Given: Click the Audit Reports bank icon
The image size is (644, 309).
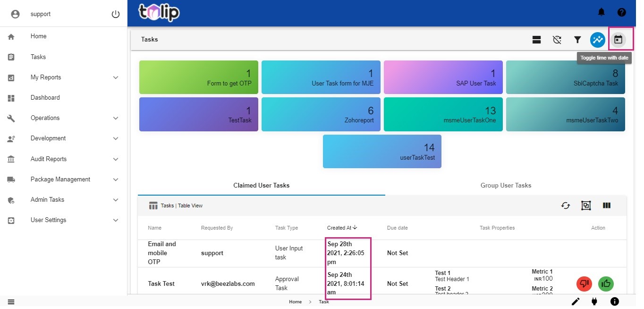Looking at the screenshot, I should (x=11, y=159).
